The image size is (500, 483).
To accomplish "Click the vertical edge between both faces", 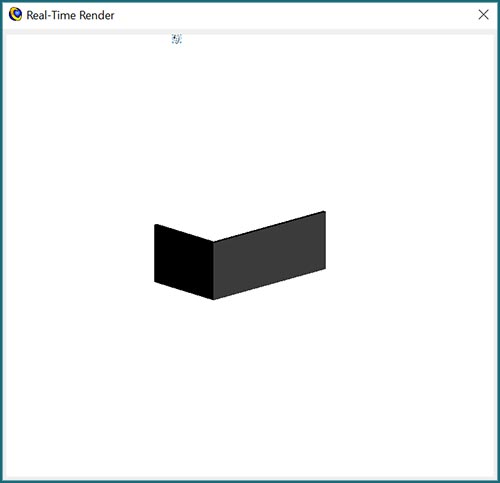I will [213, 270].
